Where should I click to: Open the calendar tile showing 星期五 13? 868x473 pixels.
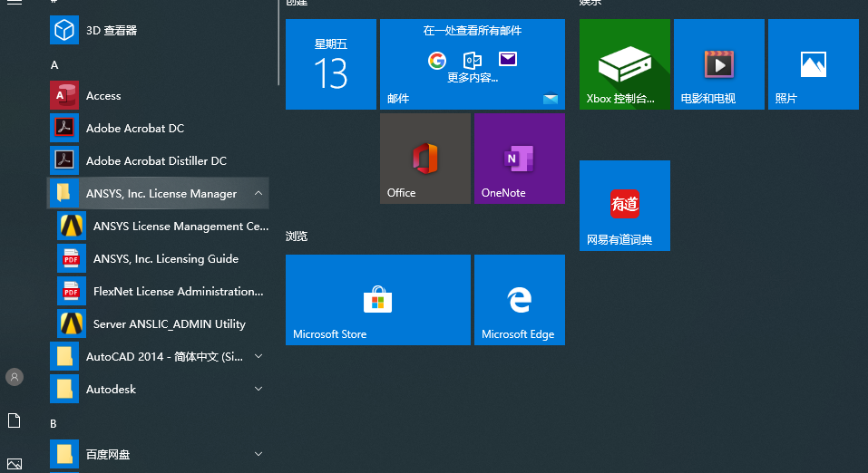tap(330, 64)
